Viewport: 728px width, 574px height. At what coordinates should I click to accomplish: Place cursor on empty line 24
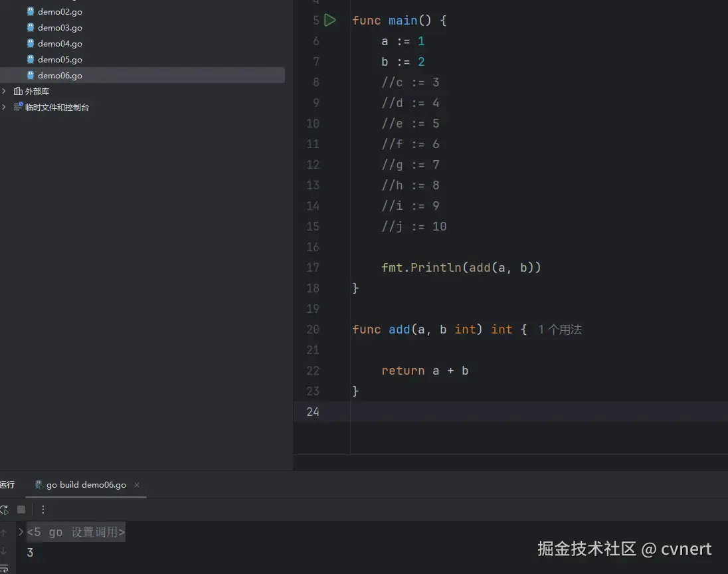[x=539, y=412]
